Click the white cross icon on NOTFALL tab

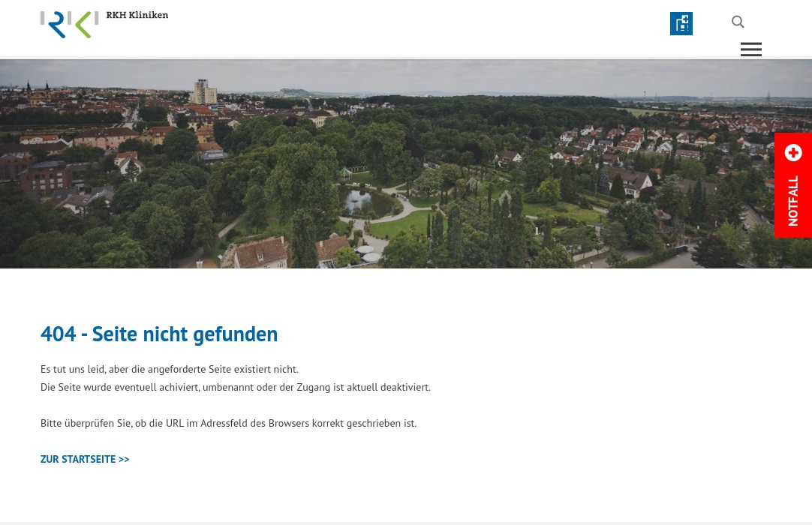coord(793,153)
